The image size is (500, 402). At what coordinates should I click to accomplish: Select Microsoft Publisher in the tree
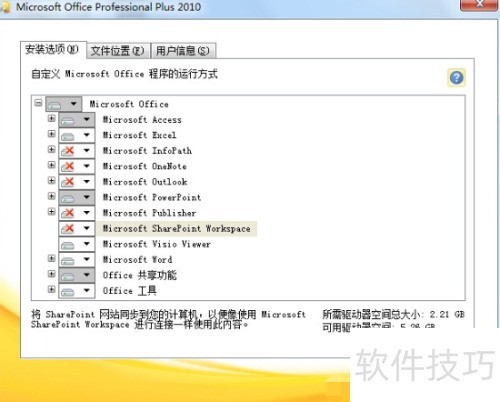point(149,213)
